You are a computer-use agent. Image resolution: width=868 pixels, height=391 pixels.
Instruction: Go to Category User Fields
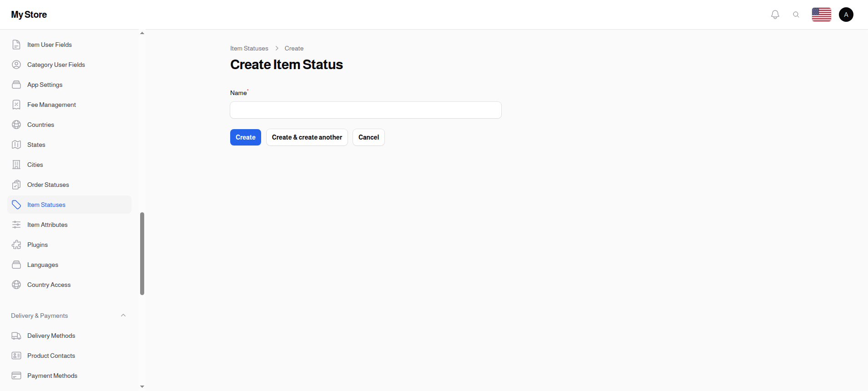70,65
